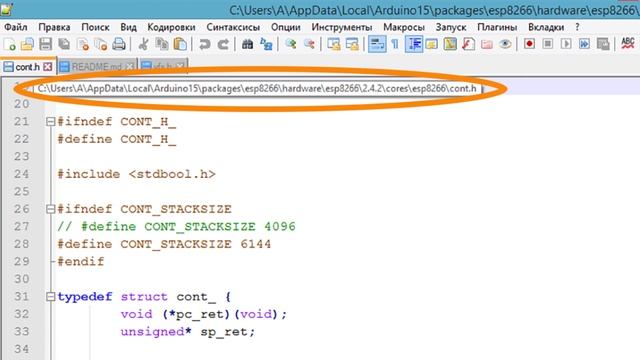Play back the recorded macro
640x360 pixels.
pyautogui.click(x=566, y=44)
